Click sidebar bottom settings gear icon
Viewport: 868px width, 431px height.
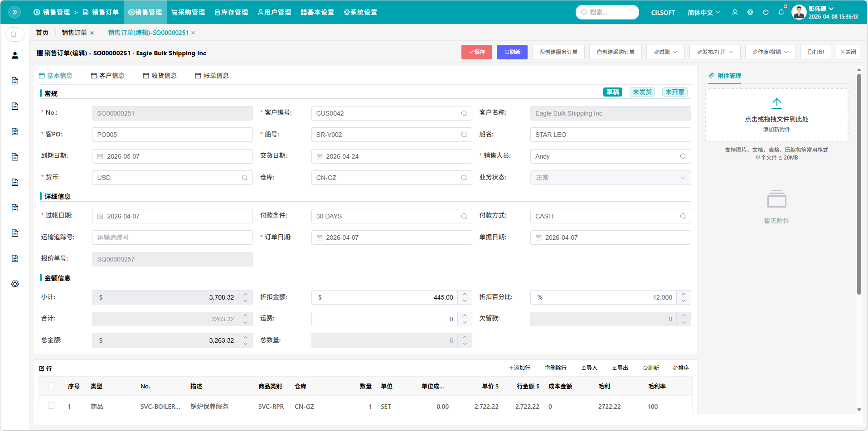pyautogui.click(x=15, y=284)
